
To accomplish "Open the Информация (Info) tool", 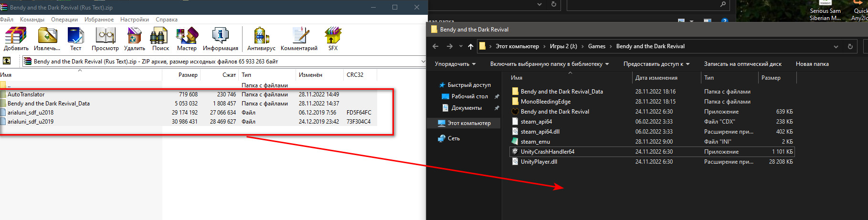I will point(220,39).
